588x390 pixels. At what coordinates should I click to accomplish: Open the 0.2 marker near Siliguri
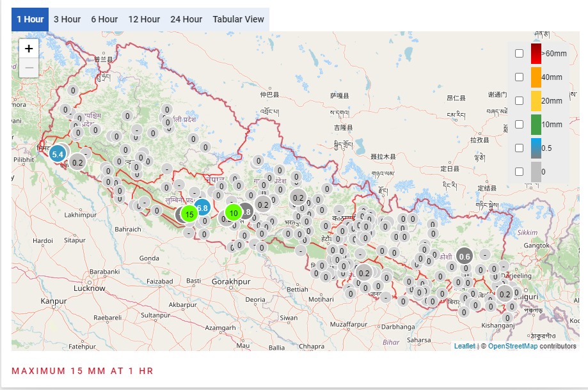[x=505, y=294]
